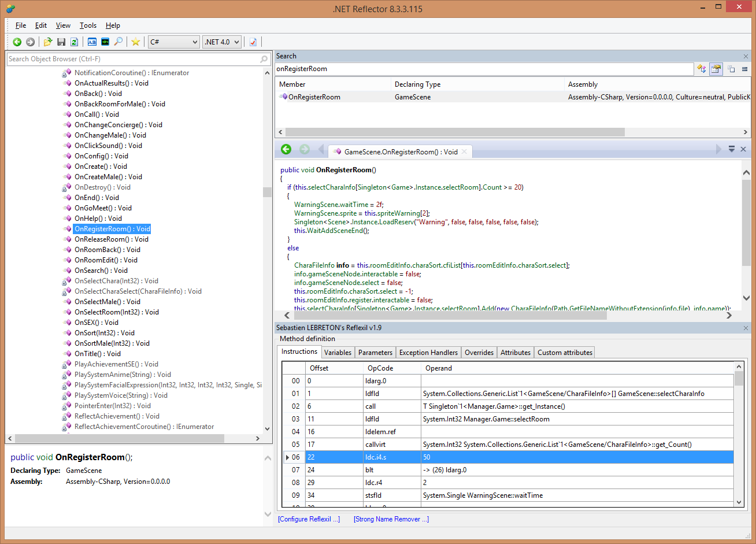Switch to the Exception Handlers tab

428,352
